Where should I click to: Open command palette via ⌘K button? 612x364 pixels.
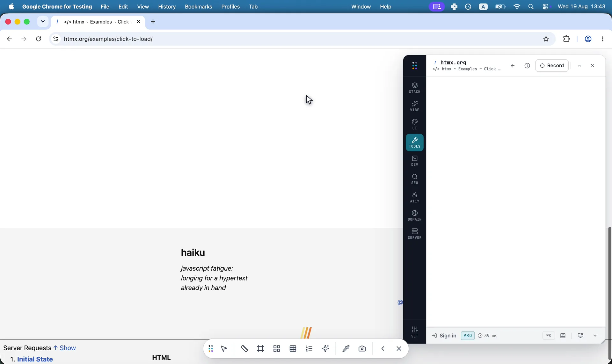pyautogui.click(x=549, y=335)
